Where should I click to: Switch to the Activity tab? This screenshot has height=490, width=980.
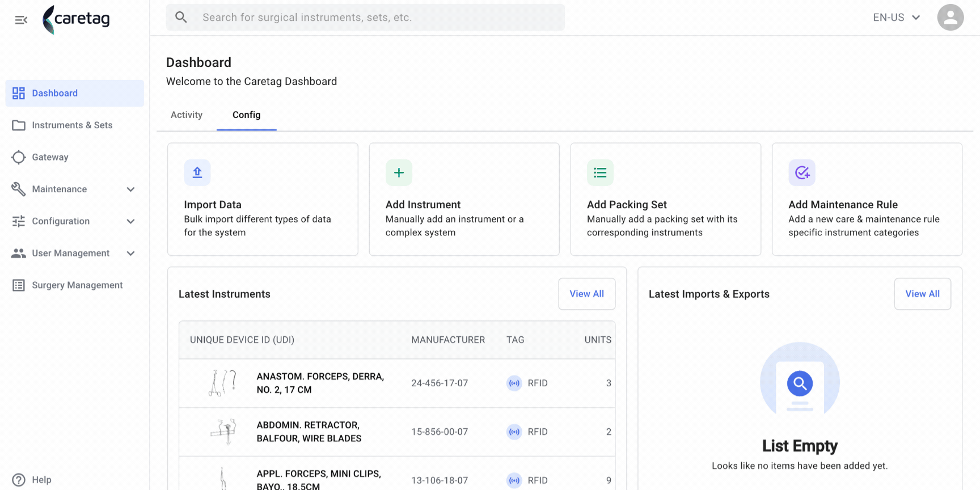pyautogui.click(x=187, y=115)
